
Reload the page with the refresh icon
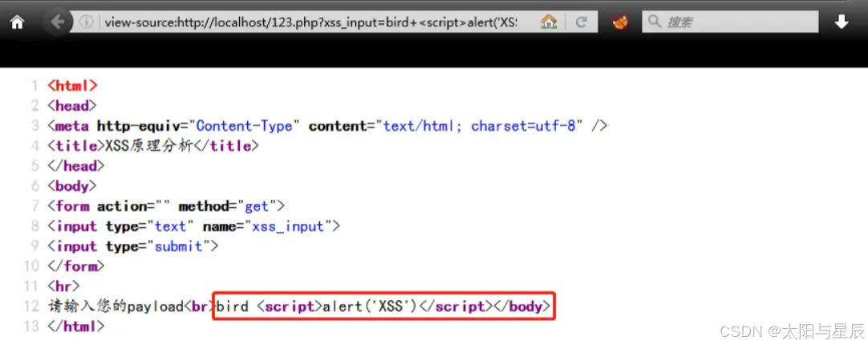581,22
